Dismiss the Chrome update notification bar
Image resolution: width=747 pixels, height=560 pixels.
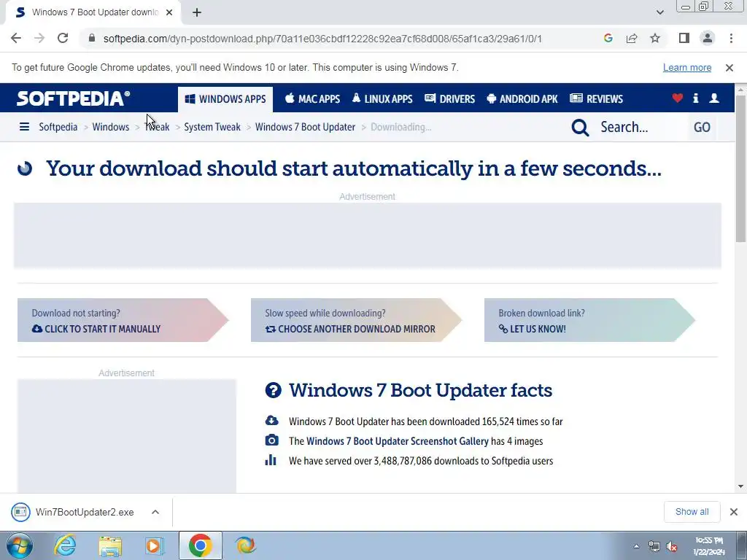729,68
